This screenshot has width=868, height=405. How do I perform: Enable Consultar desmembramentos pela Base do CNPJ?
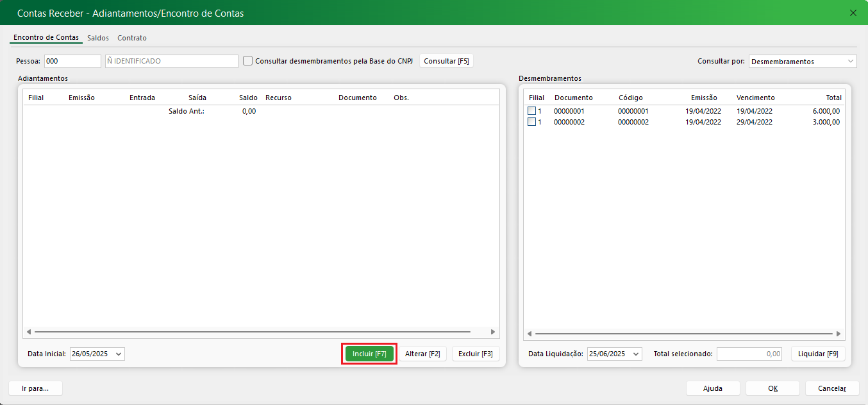(x=248, y=61)
